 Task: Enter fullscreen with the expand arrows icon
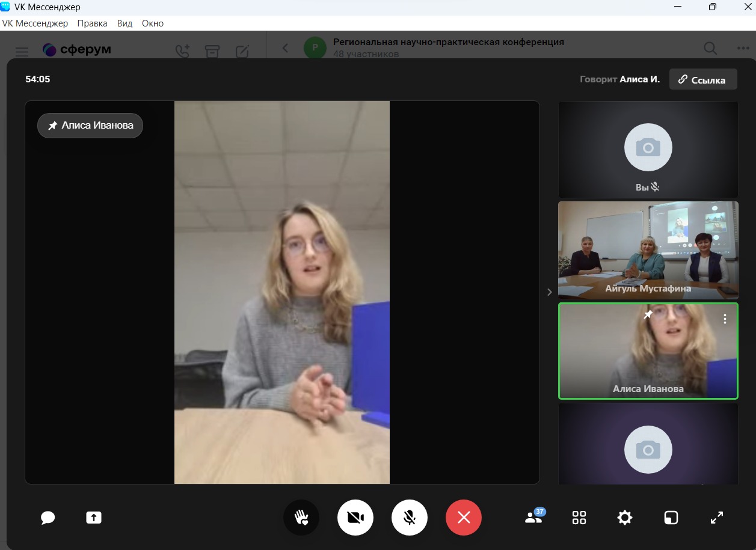coord(717,518)
